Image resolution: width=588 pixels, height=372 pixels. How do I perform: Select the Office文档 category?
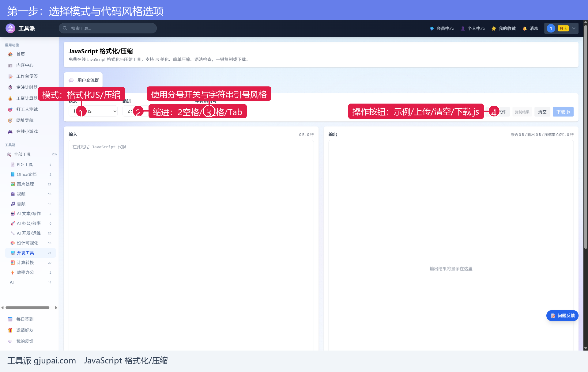pyautogui.click(x=31, y=174)
